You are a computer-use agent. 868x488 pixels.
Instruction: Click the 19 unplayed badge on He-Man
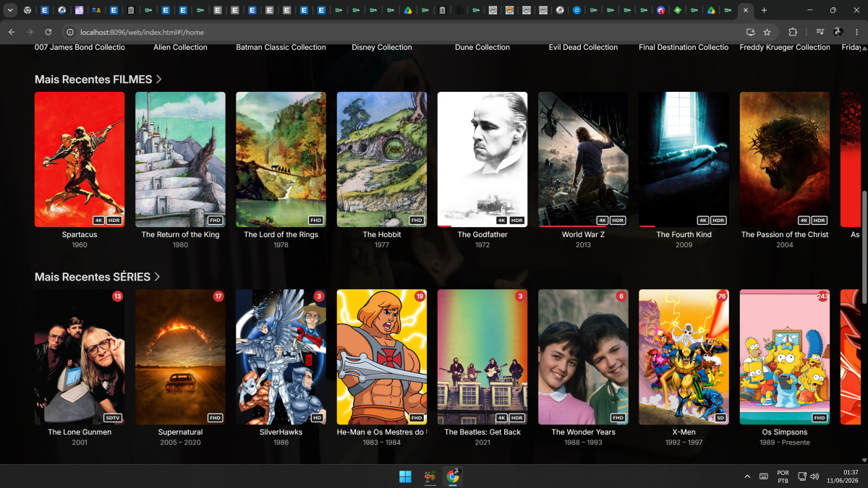pyautogui.click(x=420, y=296)
